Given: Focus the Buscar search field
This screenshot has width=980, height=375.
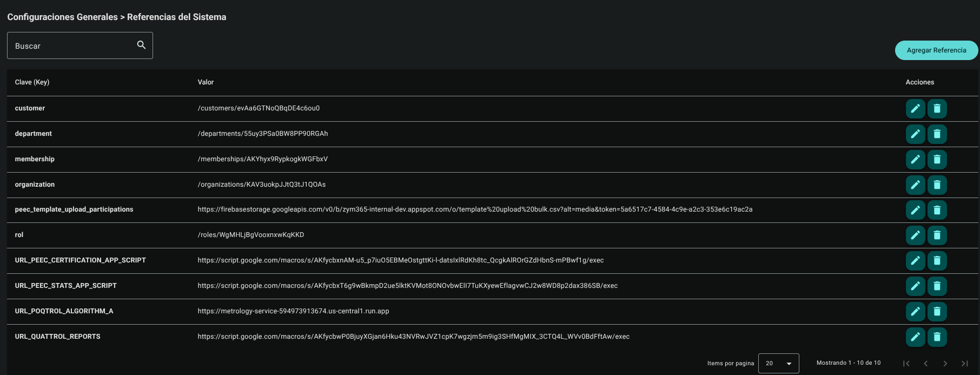Looking at the screenshot, I should (x=80, y=45).
